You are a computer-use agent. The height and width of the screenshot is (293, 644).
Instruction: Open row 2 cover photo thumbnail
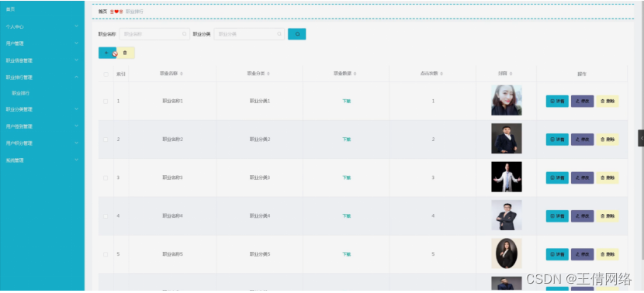tap(507, 139)
